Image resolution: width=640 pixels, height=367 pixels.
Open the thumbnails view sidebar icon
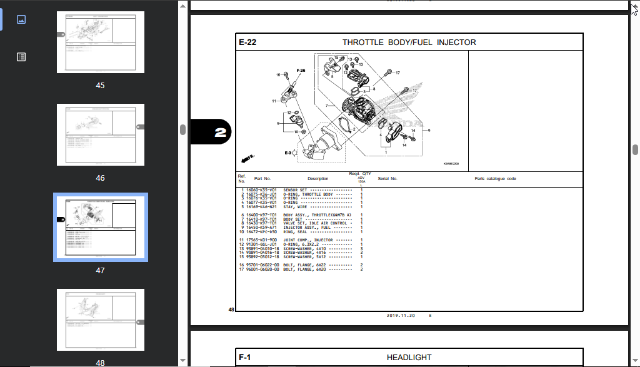pos(21,19)
